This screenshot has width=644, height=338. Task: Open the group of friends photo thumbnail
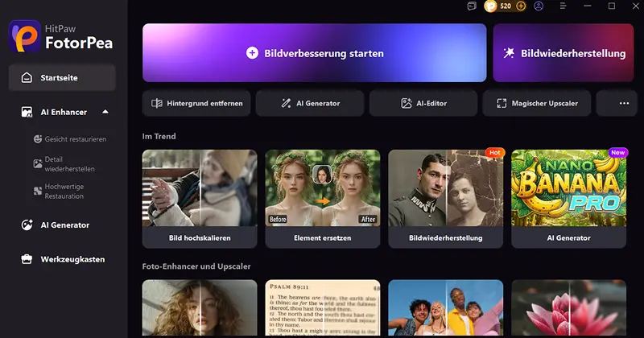tap(446, 308)
